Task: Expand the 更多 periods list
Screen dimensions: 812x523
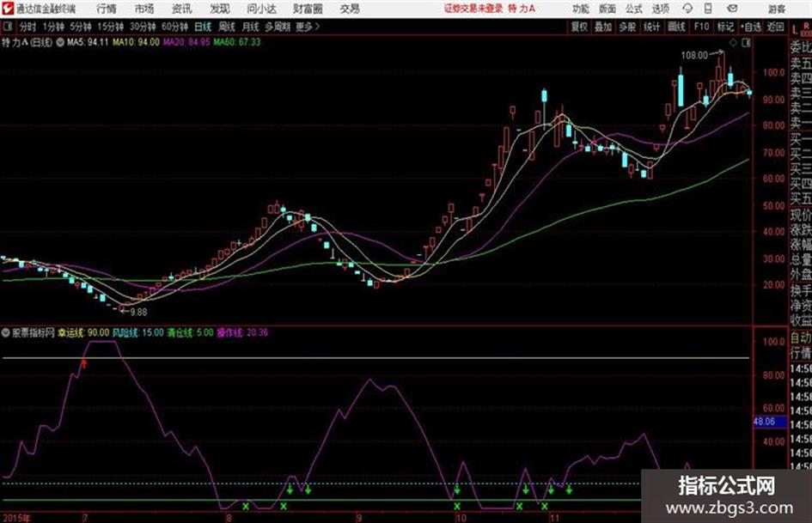Action: [x=308, y=27]
